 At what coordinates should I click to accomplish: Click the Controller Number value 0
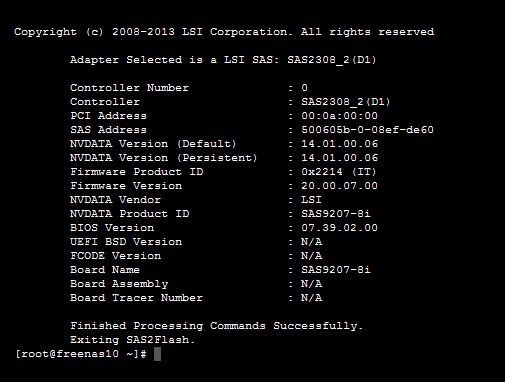click(x=304, y=88)
